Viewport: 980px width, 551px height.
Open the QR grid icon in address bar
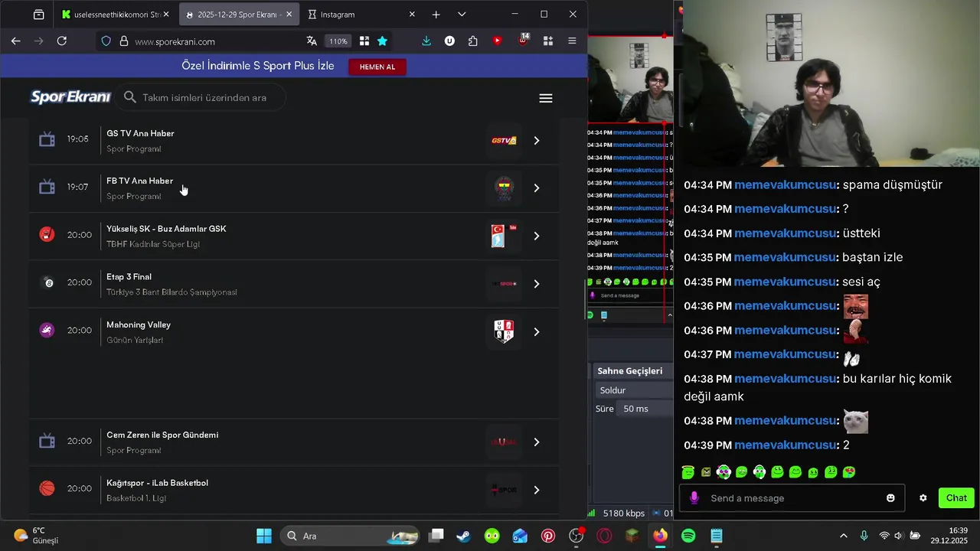point(364,41)
